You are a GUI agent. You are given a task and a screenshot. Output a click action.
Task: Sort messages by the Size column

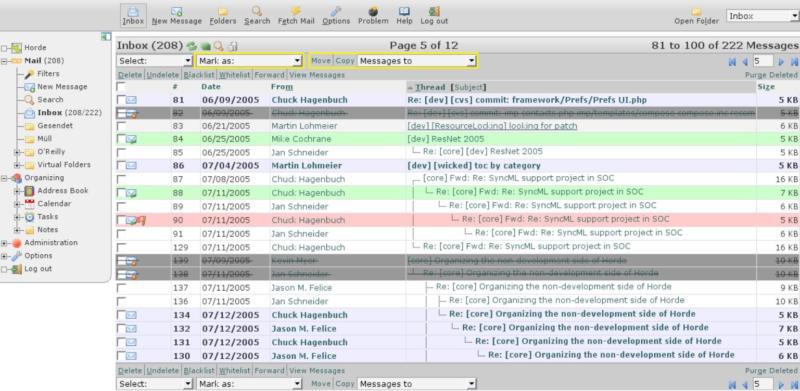[x=766, y=87]
